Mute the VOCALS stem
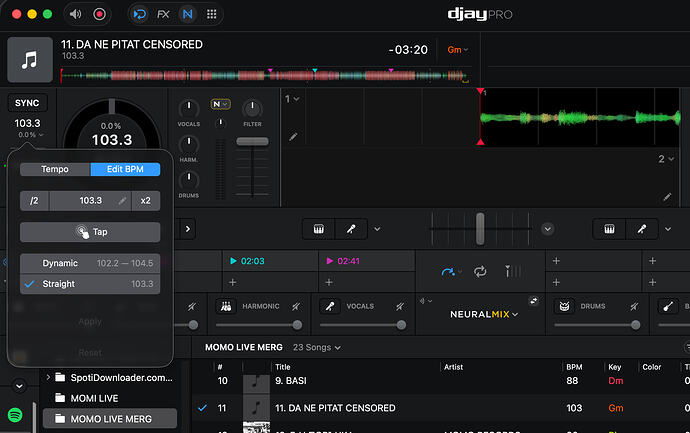Viewport: 690px width, 433px height. pos(400,306)
